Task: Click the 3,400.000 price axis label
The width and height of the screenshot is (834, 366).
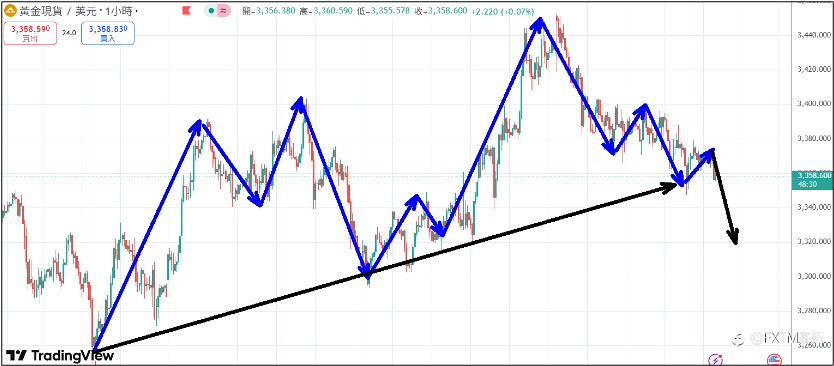Action: [813, 104]
